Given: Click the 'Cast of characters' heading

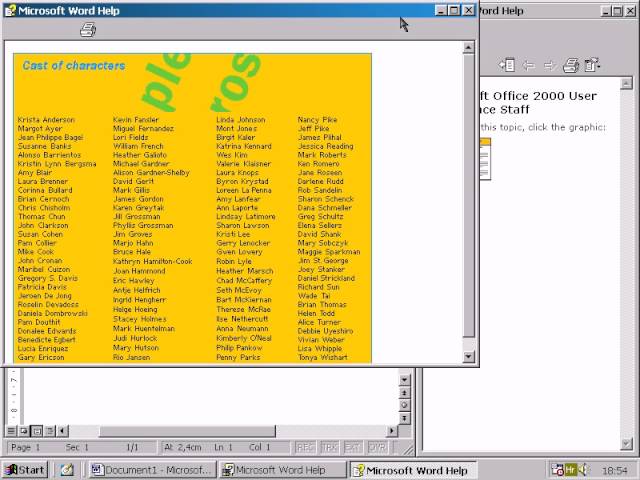Looking at the screenshot, I should pyautogui.click(x=74, y=65).
